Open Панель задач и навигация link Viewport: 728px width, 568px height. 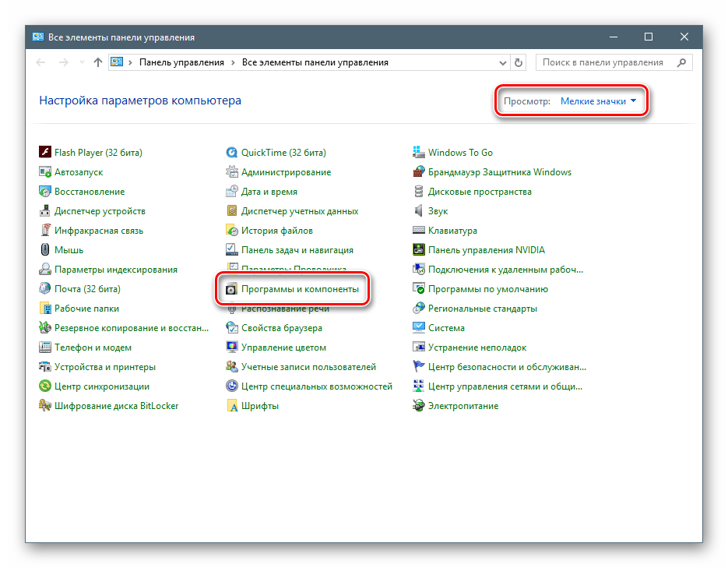(x=297, y=250)
